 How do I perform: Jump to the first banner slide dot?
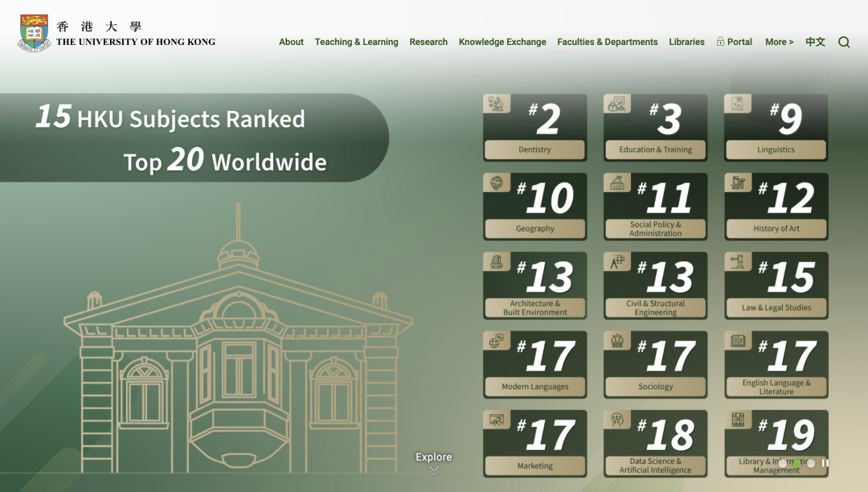[x=782, y=463]
